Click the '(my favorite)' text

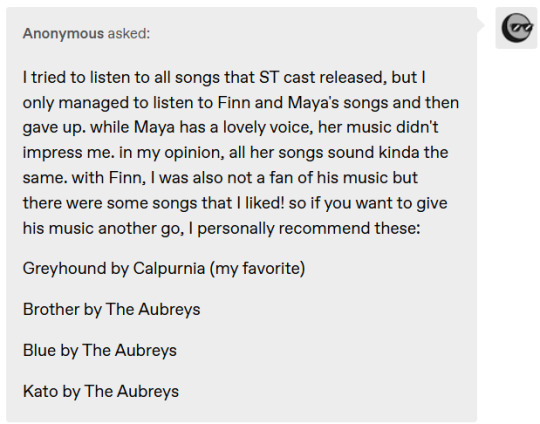coord(257,268)
